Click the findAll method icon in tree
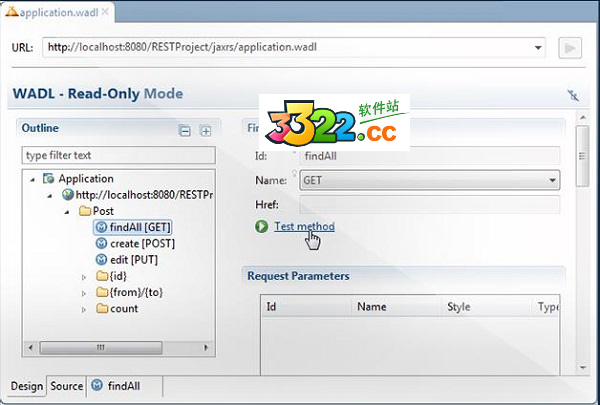The image size is (600, 405). [101, 227]
